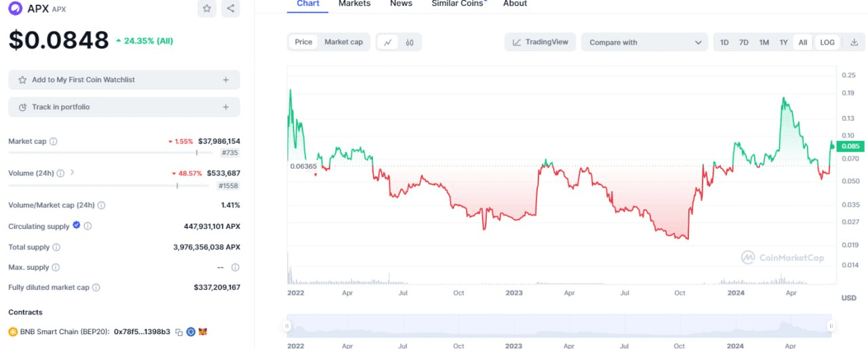
Task: Select the Price chart toggle
Action: pos(304,42)
